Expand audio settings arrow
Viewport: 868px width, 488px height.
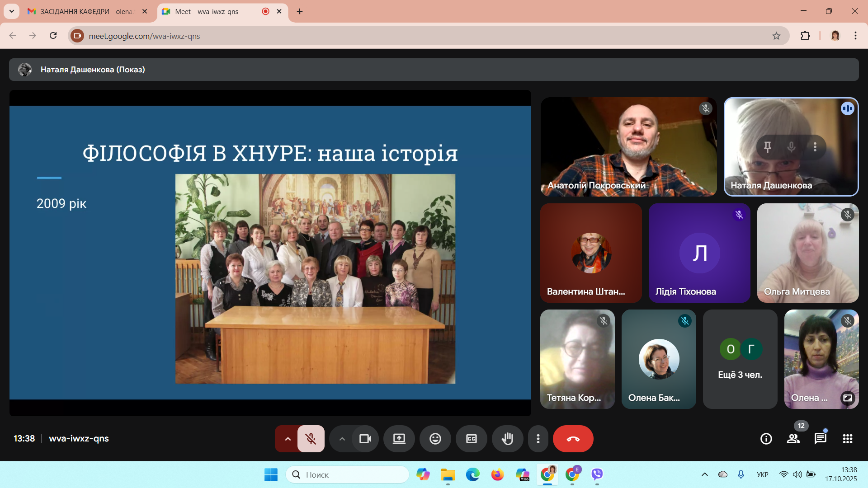click(288, 439)
